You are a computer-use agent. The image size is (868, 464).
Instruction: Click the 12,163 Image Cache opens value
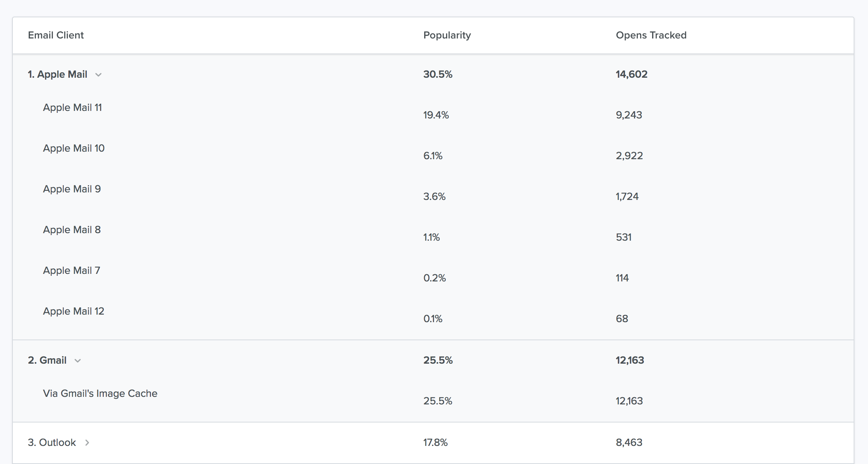pos(629,401)
